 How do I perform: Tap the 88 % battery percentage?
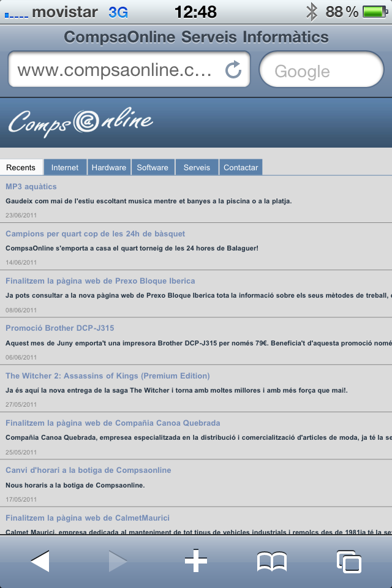tap(342, 12)
